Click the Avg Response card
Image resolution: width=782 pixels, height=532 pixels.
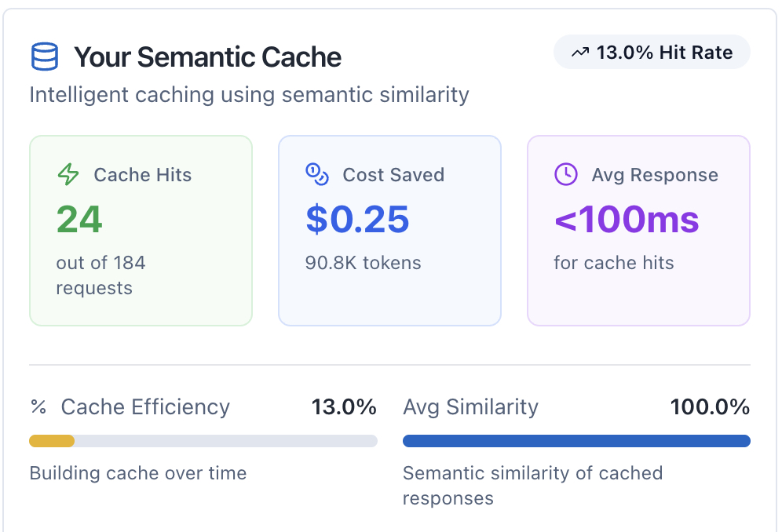pyautogui.click(x=638, y=230)
